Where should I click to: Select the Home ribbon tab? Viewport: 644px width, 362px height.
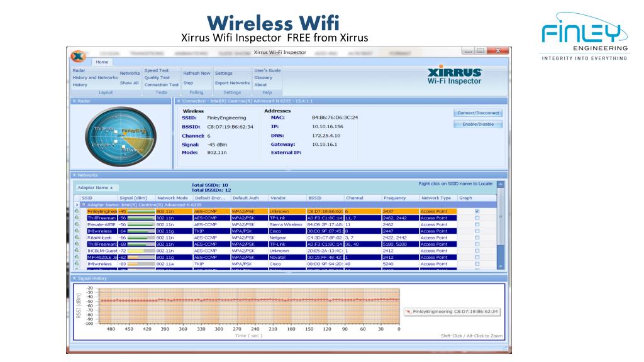pyautogui.click(x=102, y=62)
